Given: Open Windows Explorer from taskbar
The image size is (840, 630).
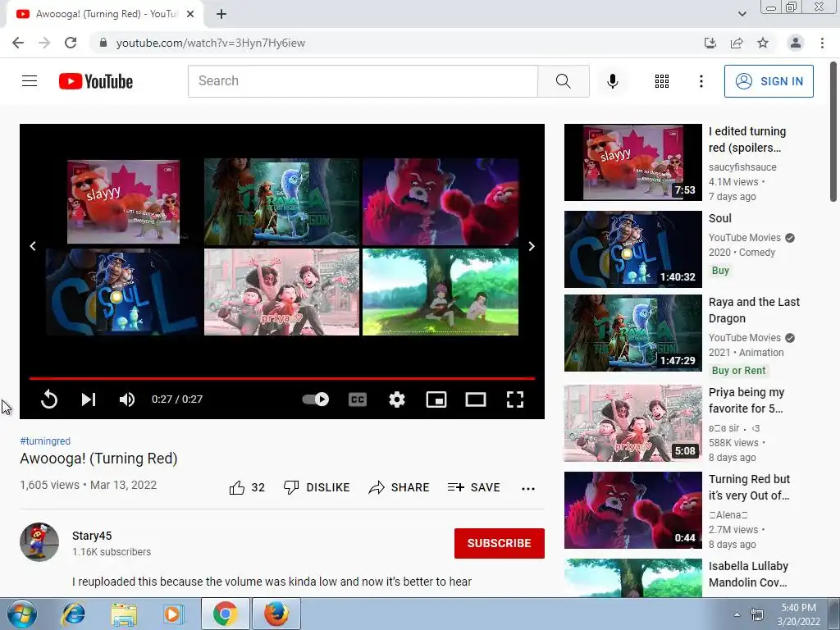Looking at the screenshot, I should pyautogui.click(x=124, y=614).
